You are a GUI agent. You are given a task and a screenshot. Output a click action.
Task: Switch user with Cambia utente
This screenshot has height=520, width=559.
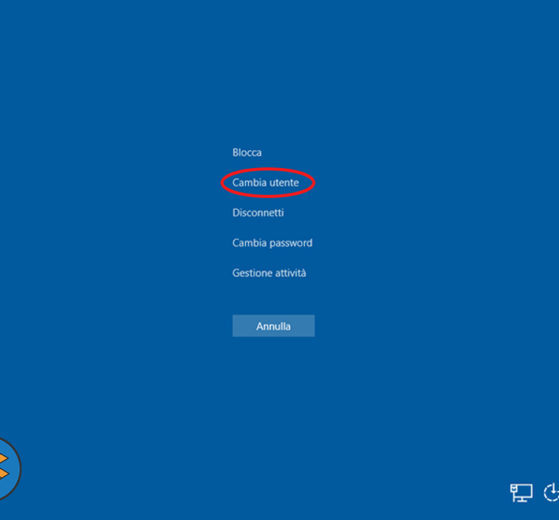tap(266, 182)
